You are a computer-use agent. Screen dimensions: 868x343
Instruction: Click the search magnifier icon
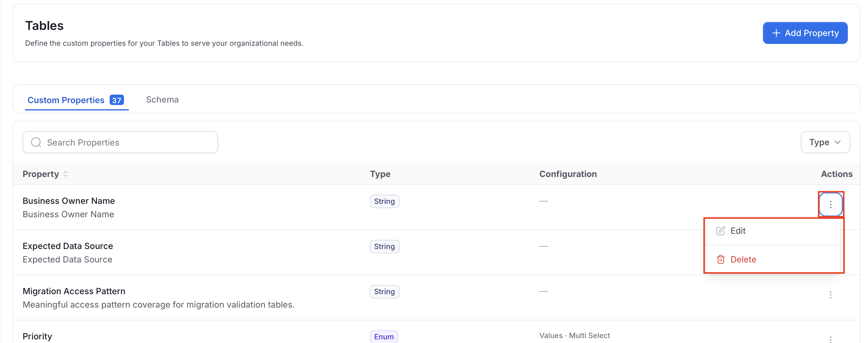(36, 143)
